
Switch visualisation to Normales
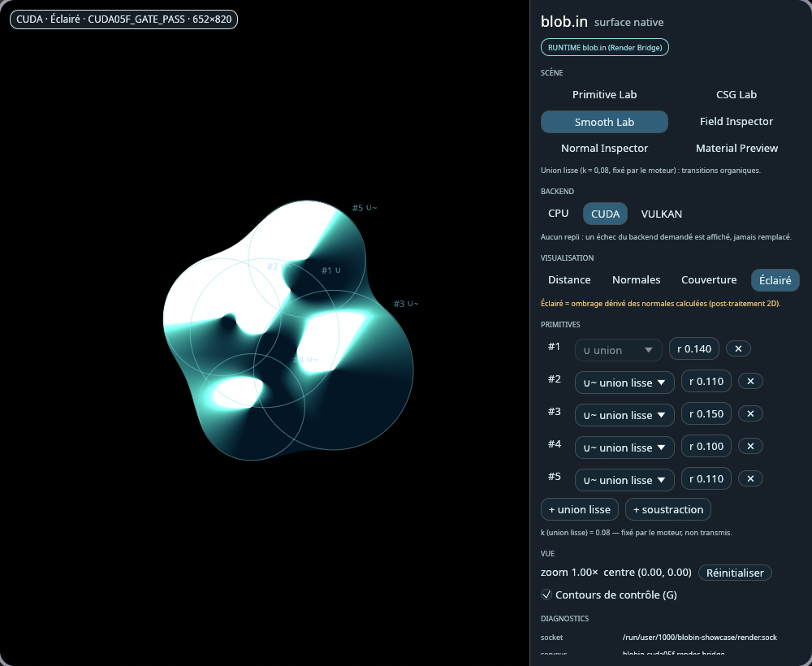636,279
